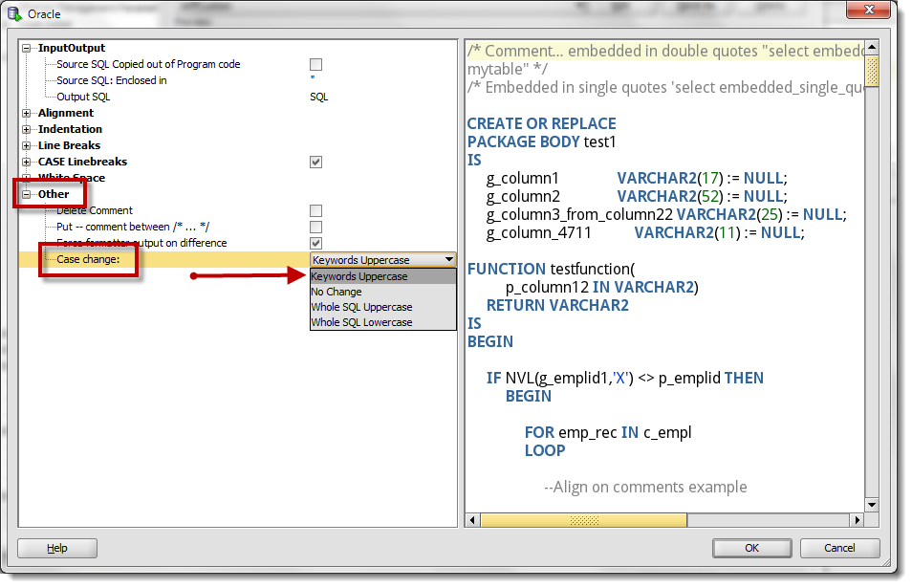Click FUNCTION testfunction( line in preview
This screenshot has width=912, height=588.
coord(552,270)
